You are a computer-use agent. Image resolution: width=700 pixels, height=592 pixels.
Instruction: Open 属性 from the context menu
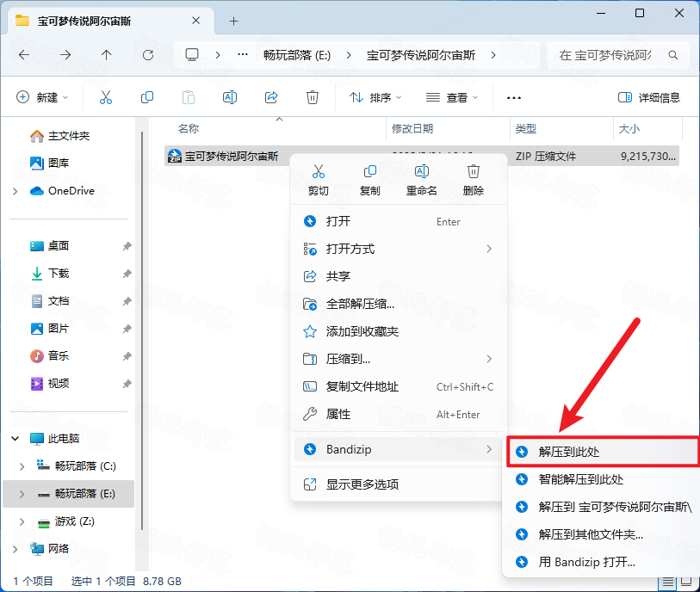click(x=399, y=415)
